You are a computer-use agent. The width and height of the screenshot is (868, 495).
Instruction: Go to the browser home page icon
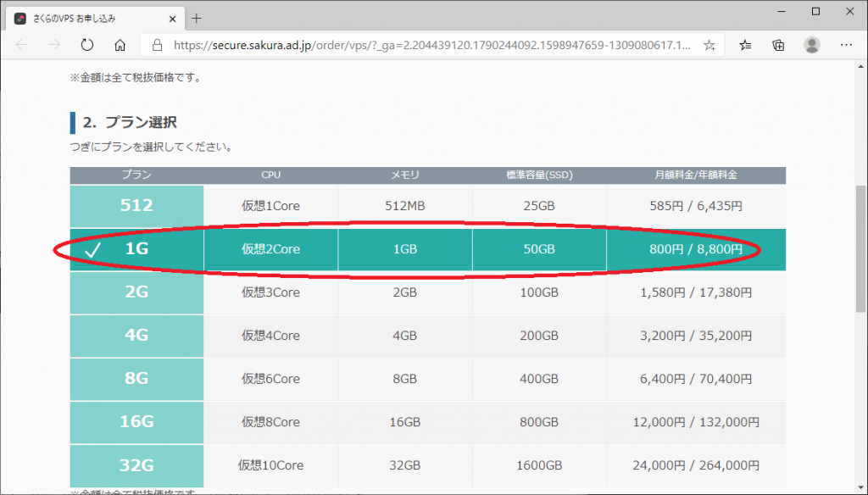click(x=120, y=45)
